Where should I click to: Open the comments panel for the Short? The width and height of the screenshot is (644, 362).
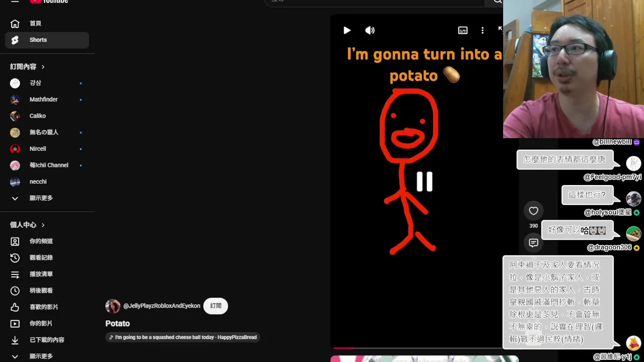click(x=533, y=243)
